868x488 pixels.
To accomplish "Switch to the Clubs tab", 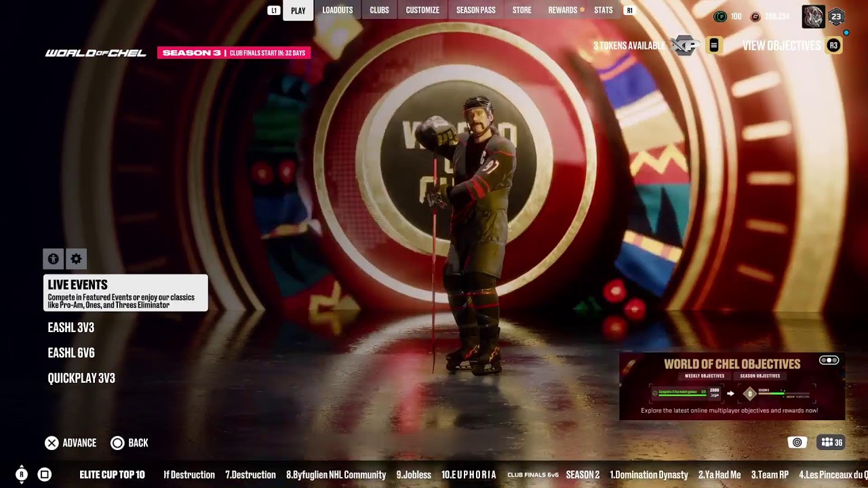I will click(x=379, y=10).
